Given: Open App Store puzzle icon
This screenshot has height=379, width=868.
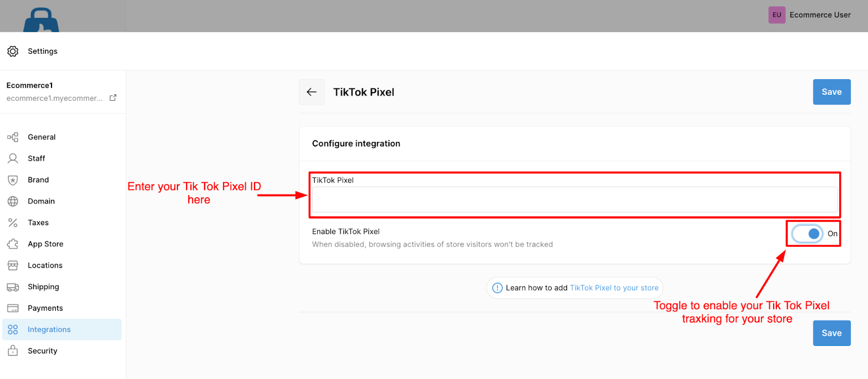Looking at the screenshot, I should click(13, 244).
